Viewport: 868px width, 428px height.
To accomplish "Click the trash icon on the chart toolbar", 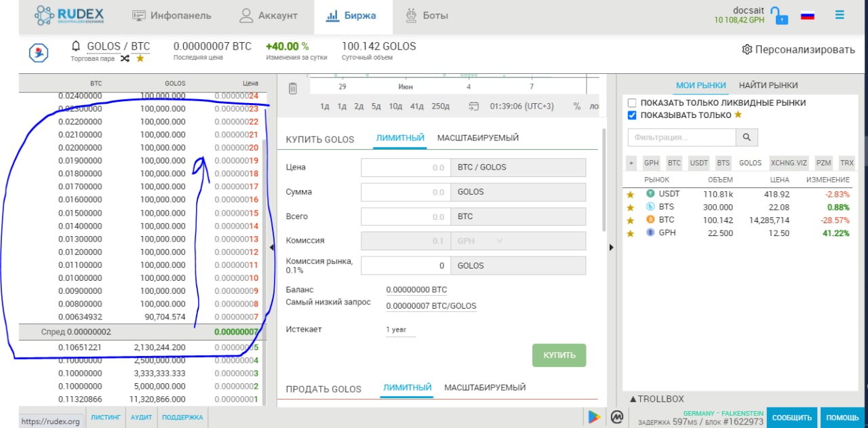I will [293, 88].
